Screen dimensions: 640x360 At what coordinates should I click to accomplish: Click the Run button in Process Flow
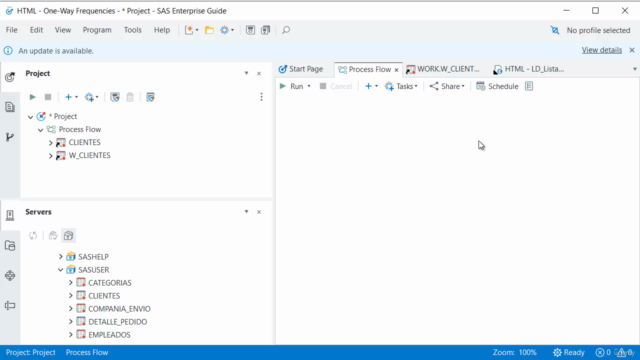click(292, 86)
